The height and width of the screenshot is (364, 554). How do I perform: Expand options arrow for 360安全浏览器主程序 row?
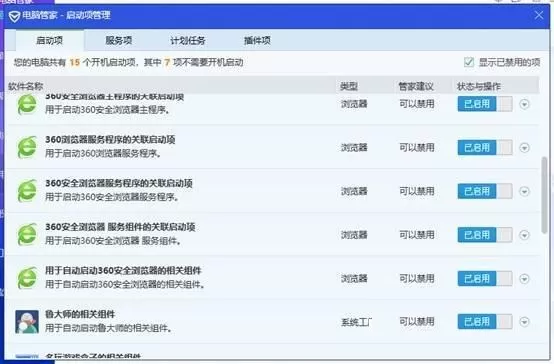[524, 104]
